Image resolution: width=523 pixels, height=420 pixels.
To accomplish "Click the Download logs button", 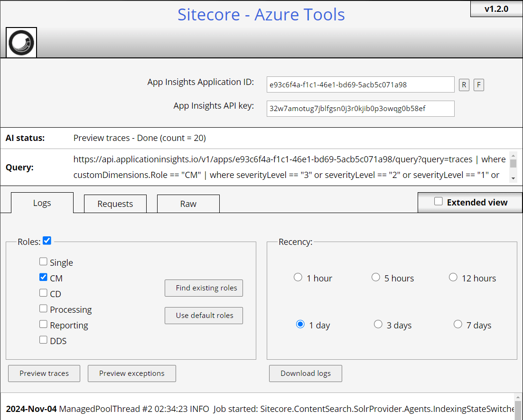I will pos(305,373).
